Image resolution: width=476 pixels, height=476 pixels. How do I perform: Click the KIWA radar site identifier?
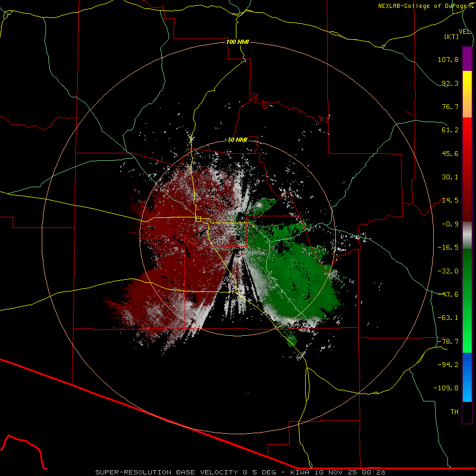click(300, 472)
